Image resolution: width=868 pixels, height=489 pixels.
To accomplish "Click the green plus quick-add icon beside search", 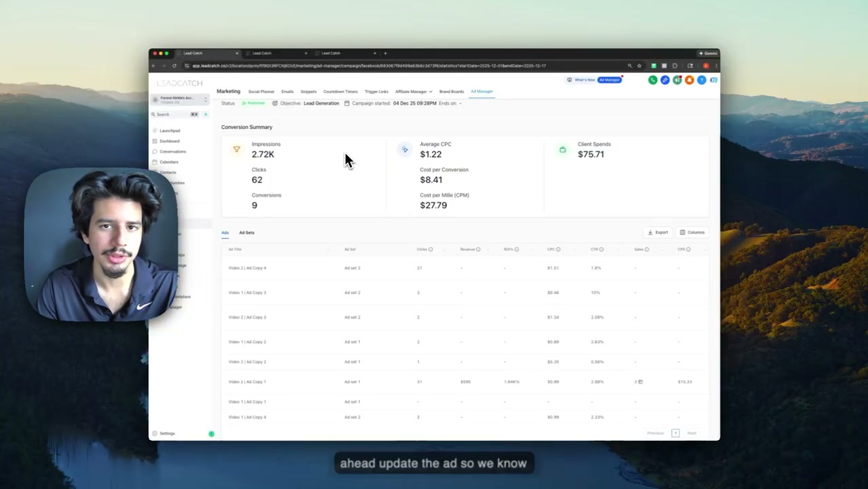I will click(x=206, y=114).
